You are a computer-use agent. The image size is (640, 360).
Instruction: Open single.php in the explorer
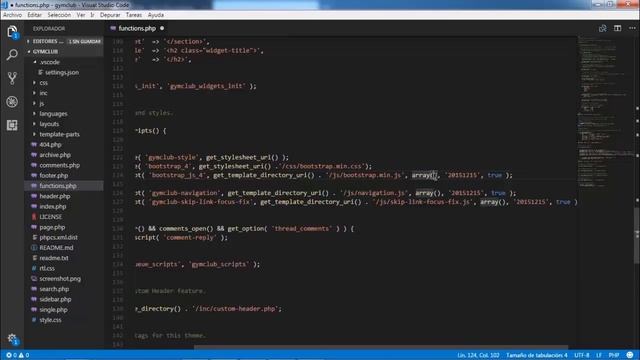click(64, 309)
